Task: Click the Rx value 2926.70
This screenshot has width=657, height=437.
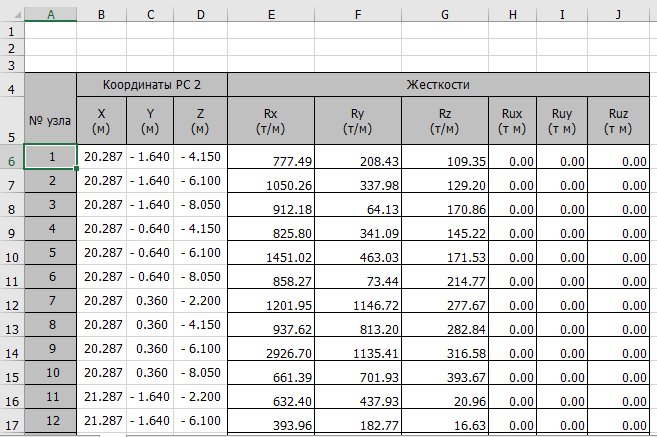Action: tap(271, 349)
